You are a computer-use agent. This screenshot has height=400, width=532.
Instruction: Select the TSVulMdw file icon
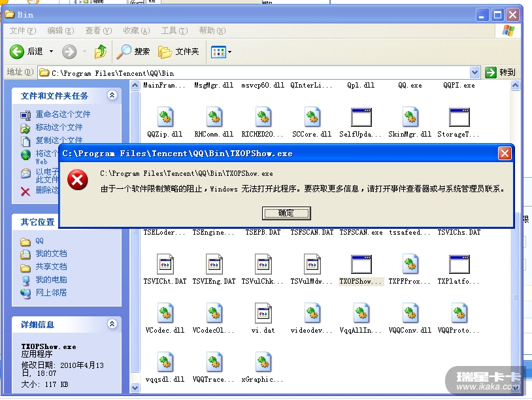(312, 264)
